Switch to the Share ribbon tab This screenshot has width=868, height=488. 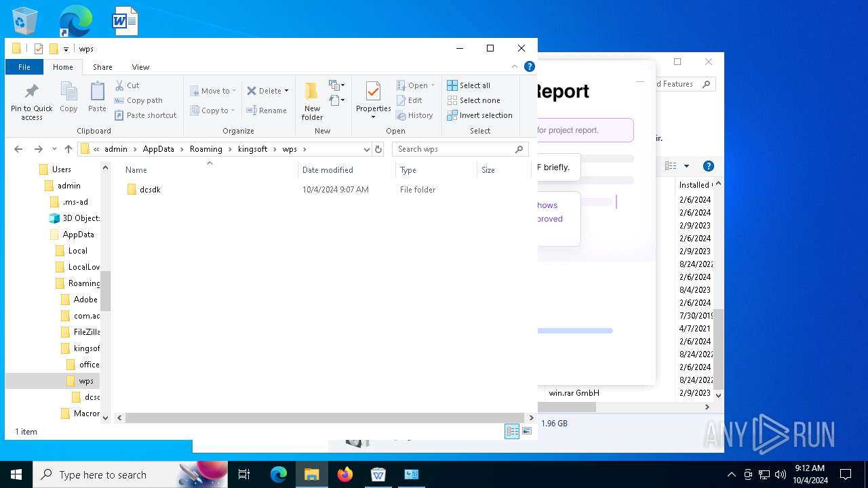coord(102,67)
